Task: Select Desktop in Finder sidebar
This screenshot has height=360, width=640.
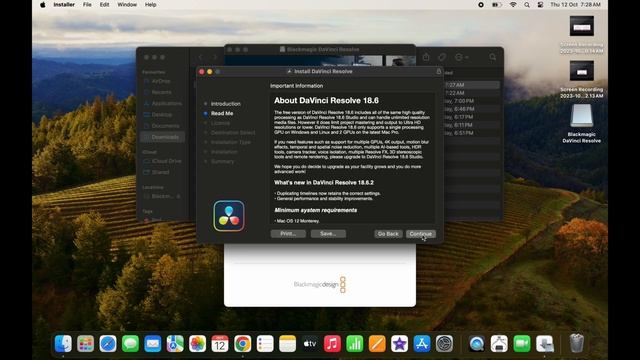Action: coord(162,115)
